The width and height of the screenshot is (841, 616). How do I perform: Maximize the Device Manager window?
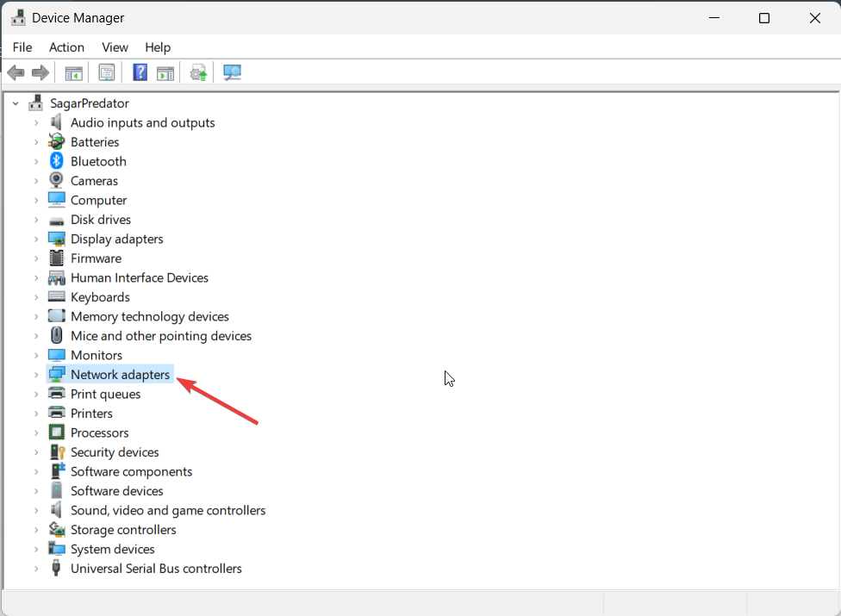coord(764,18)
